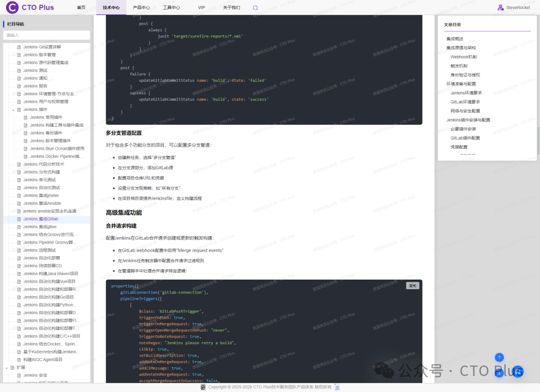Click document icon beside Jenkins 集成jmeter

coord(19,196)
